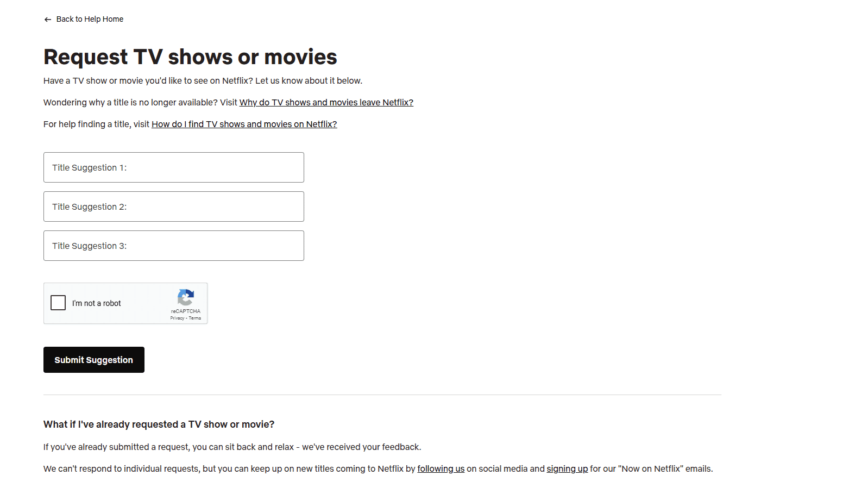Open the 'following us' link
The image size is (868, 494).
coord(441,468)
